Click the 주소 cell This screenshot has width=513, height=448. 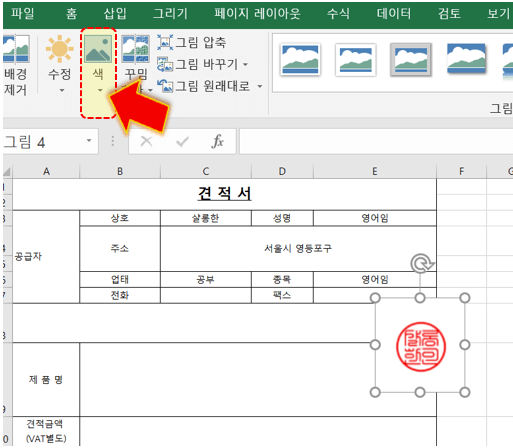coord(120,249)
